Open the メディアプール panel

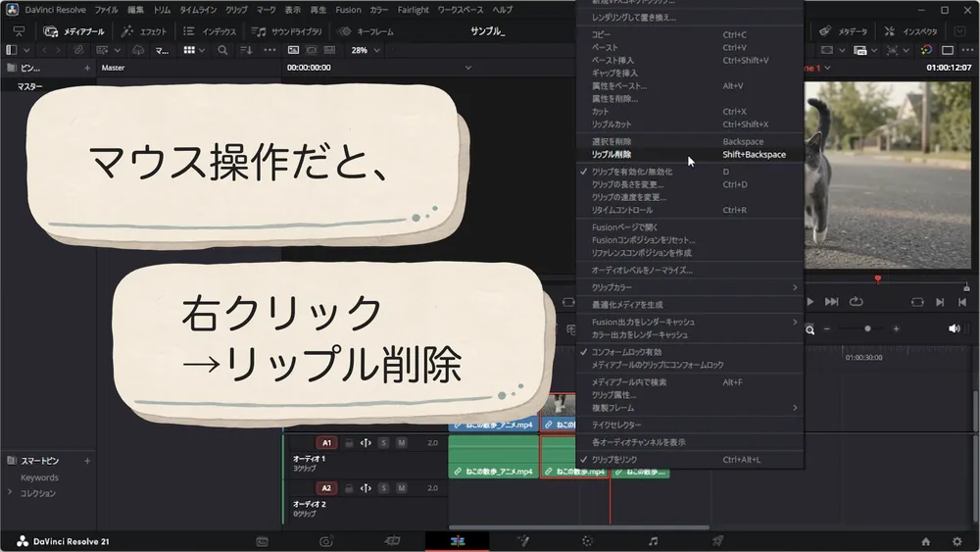[x=74, y=31]
